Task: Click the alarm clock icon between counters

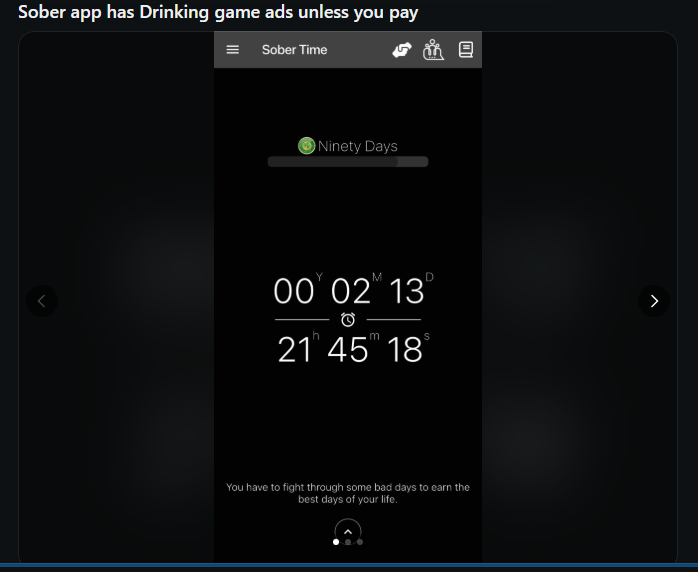Action: 348,319
